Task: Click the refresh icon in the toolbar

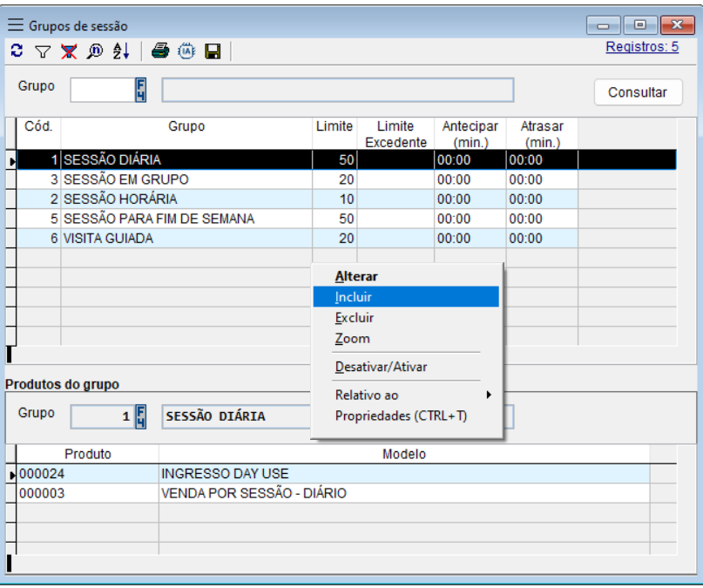Action: (17, 51)
